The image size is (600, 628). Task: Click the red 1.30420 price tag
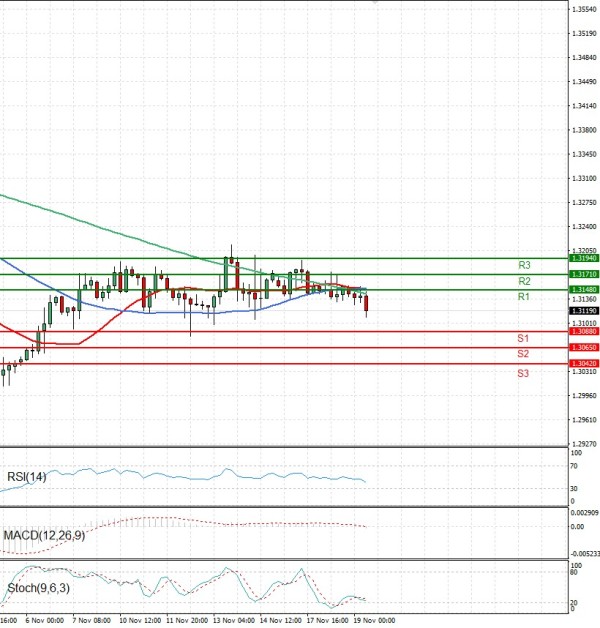(x=584, y=363)
